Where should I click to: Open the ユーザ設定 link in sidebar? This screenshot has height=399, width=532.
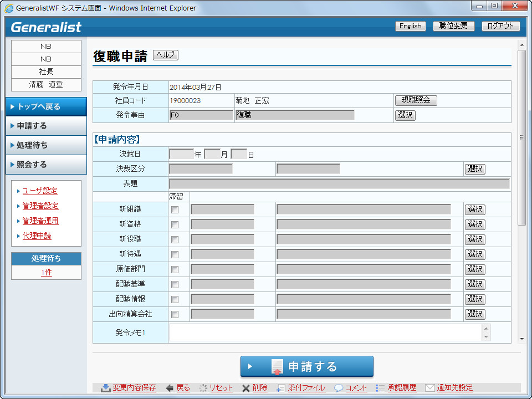pyautogui.click(x=40, y=191)
